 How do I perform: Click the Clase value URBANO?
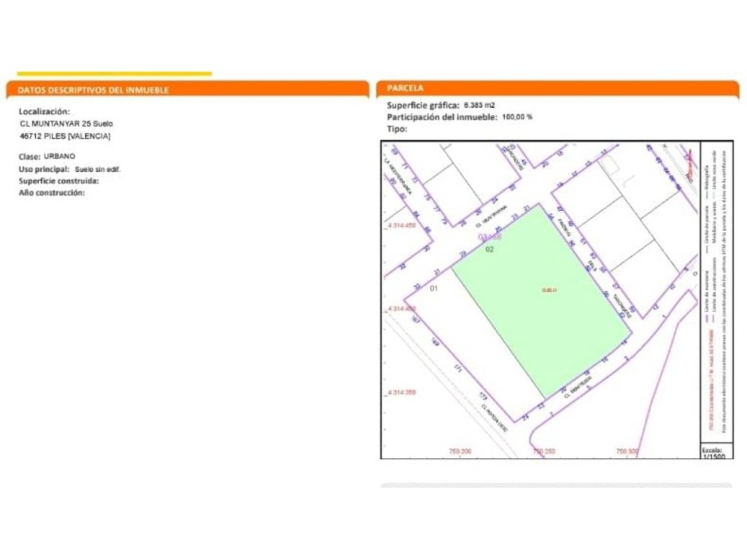point(60,156)
